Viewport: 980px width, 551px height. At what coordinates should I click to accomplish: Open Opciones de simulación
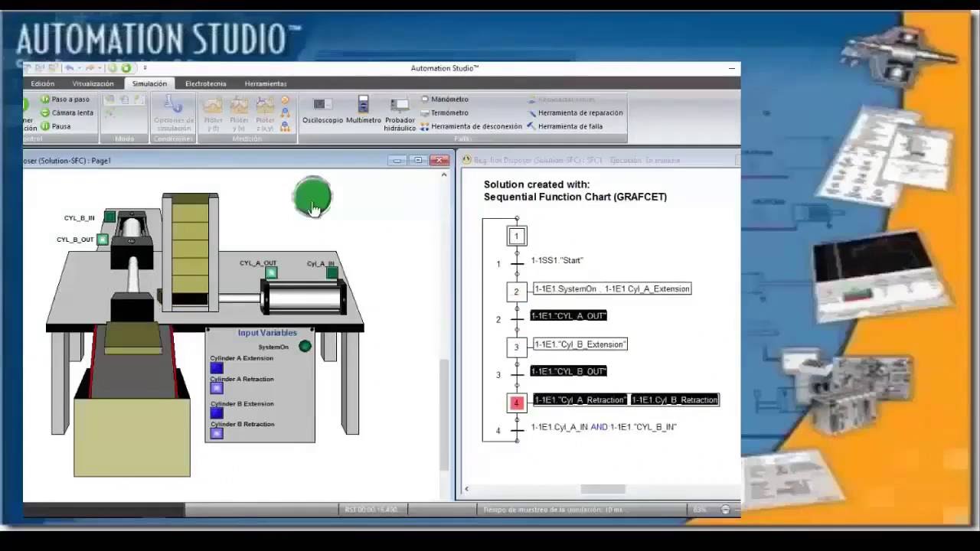[x=174, y=112]
